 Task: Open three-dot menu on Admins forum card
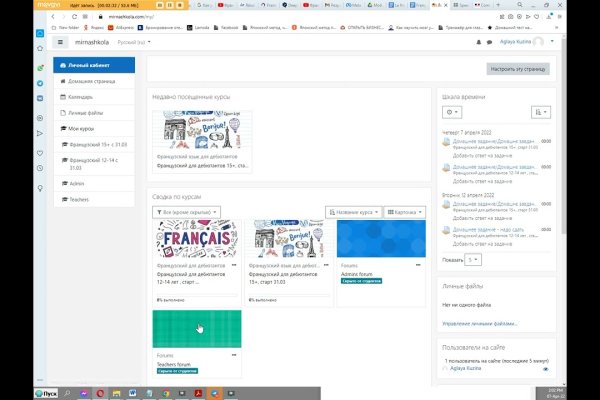[420, 266]
